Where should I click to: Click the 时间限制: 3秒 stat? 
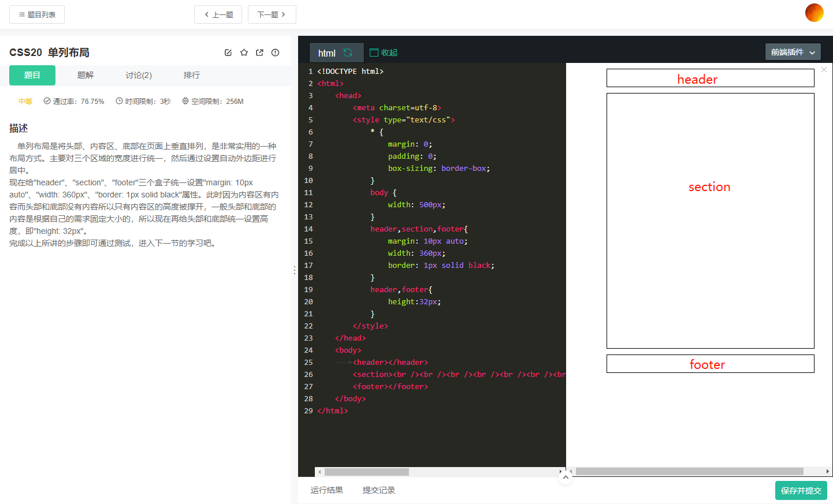pyautogui.click(x=143, y=101)
